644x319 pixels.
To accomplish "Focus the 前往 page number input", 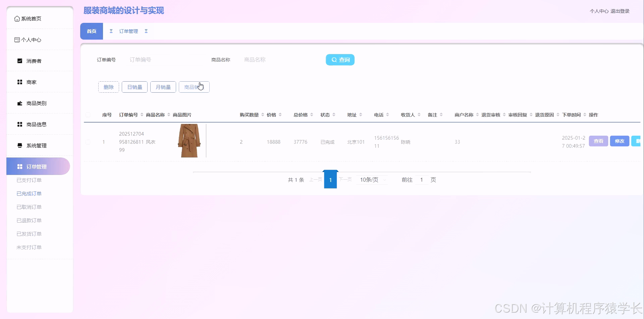I will [x=422, y=180].
